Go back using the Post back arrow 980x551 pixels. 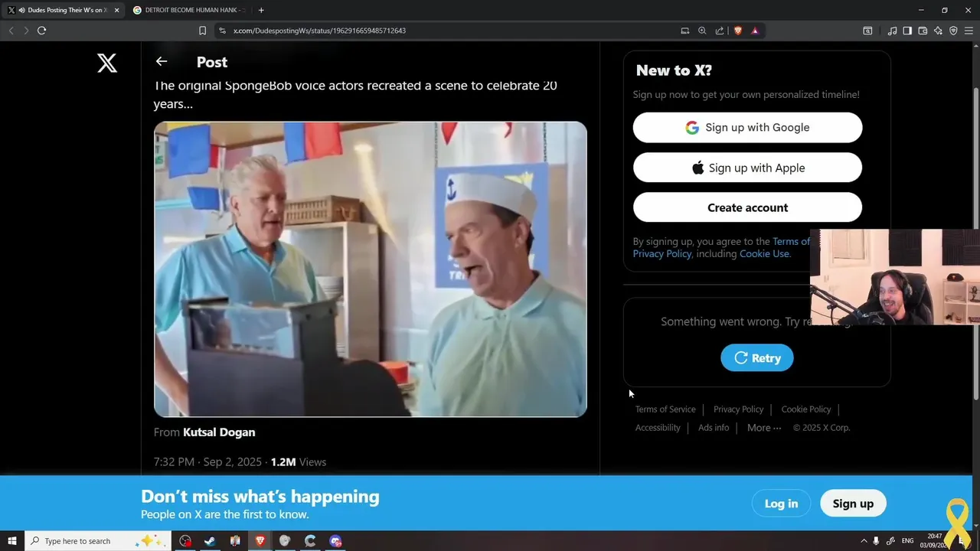(161, 61)
